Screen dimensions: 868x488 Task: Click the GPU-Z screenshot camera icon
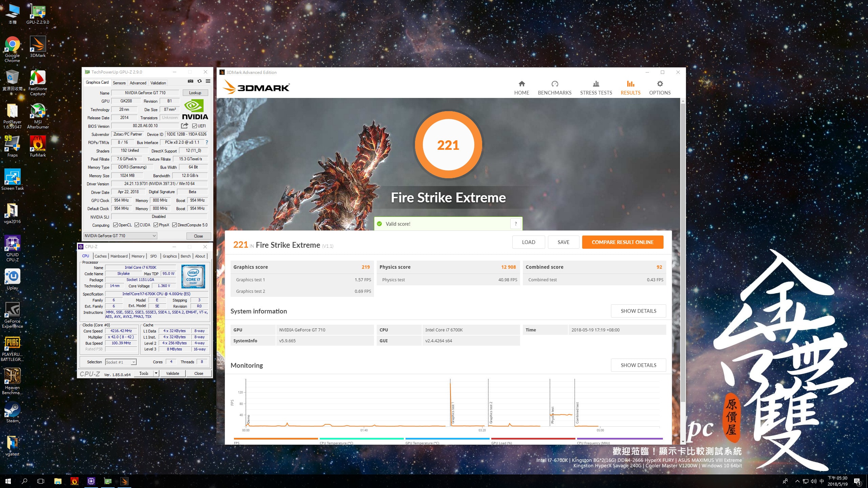[191, 81]
